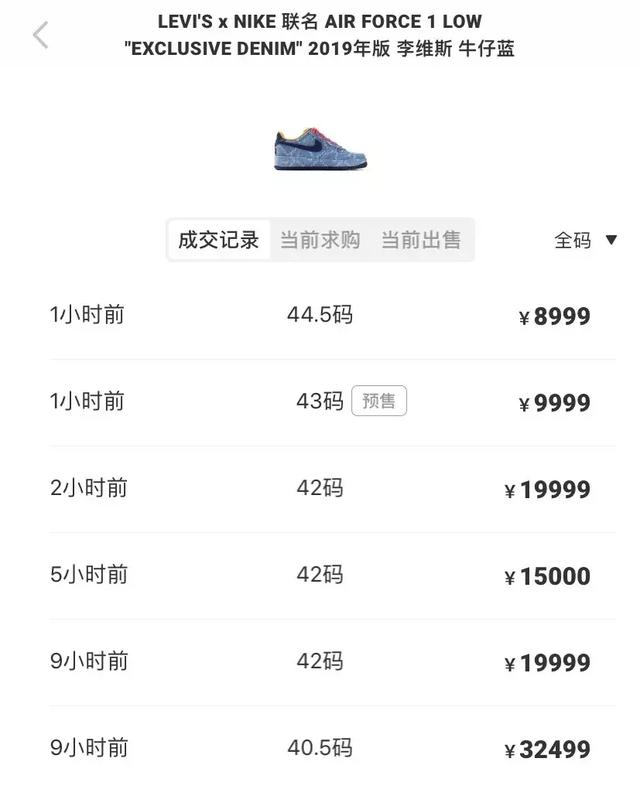Switch to the 当前求购 tab
Viewport: 640px width, 789px height.
point(320,240)
